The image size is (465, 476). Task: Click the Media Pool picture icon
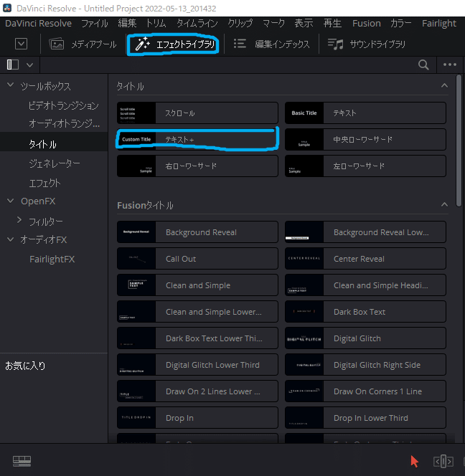57,44
